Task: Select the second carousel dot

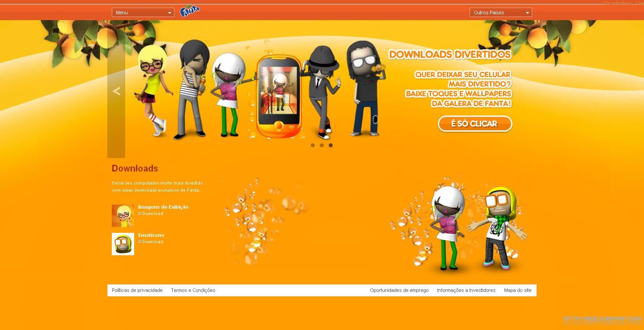Action: pos(322,145)
